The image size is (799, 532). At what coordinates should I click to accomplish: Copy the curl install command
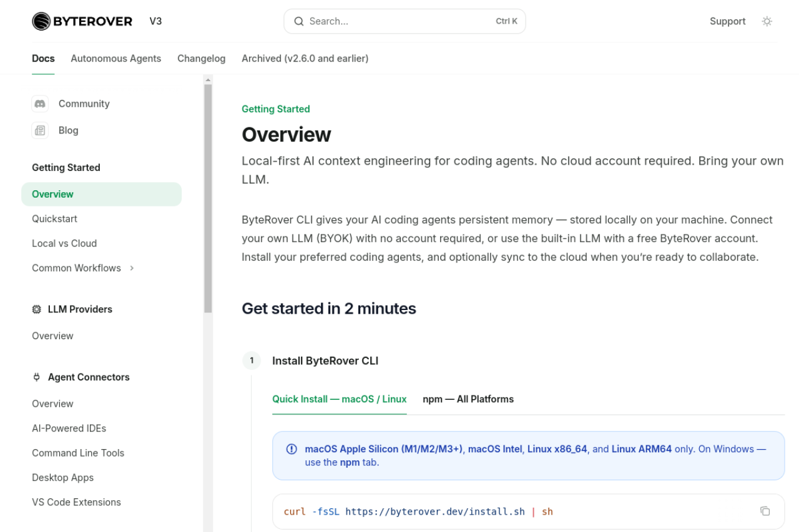pyautogui.click(x=765, y=511)
